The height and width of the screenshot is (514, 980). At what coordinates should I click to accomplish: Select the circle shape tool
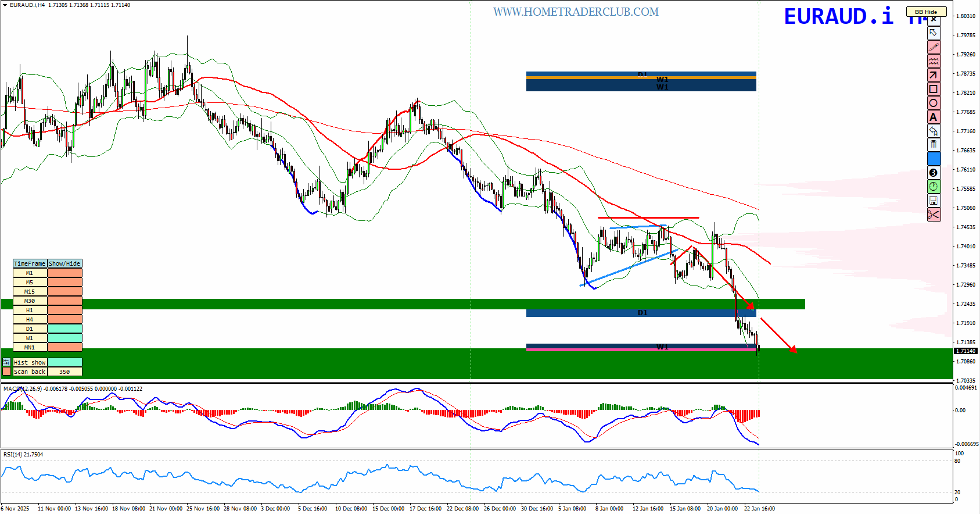(x=934, y=103)
